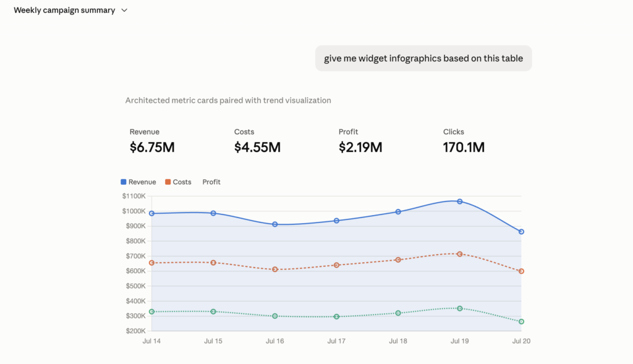Click the Weekly campaign summary title
Image resolution: width=633 pixels, height=364 pixels.
64,10
